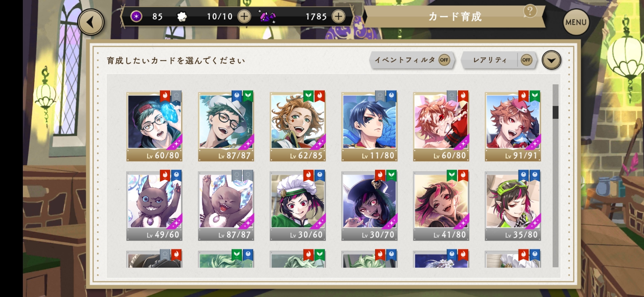Screen dimensions: 644x297
Task: Tap the back arrow button
Action: coord(91,22)
